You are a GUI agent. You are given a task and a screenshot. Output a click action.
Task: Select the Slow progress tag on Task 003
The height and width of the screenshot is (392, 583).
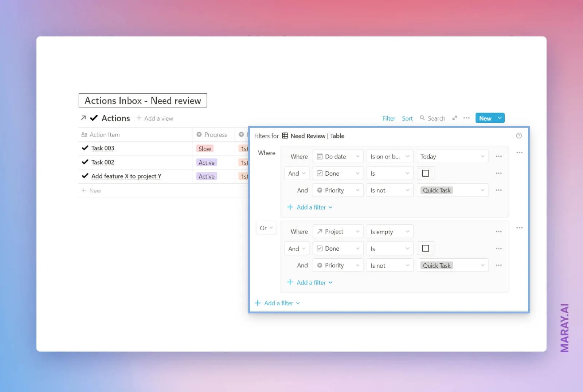coord(204,148)
